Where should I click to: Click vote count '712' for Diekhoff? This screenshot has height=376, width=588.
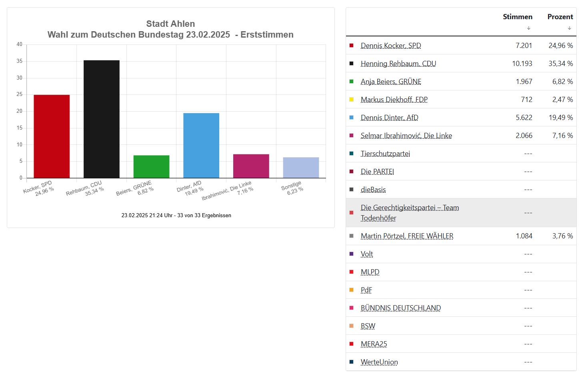(x=526, y=100)
